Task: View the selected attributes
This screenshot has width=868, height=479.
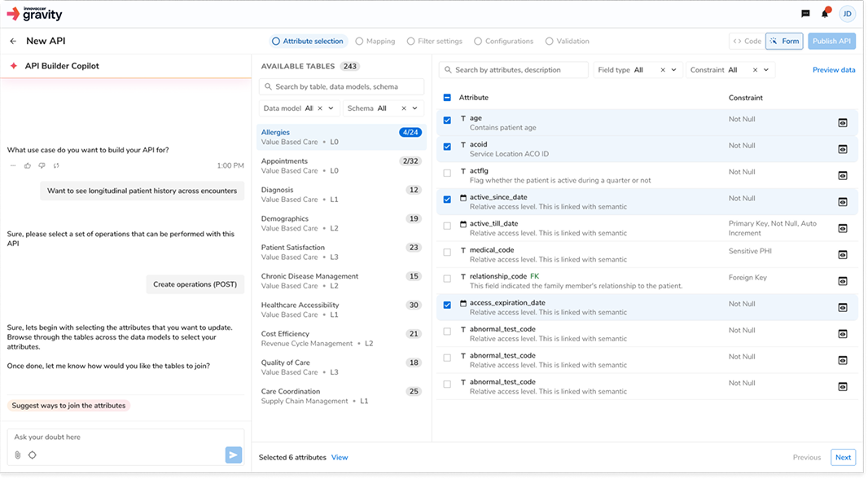Action: [x=340, y=457]
